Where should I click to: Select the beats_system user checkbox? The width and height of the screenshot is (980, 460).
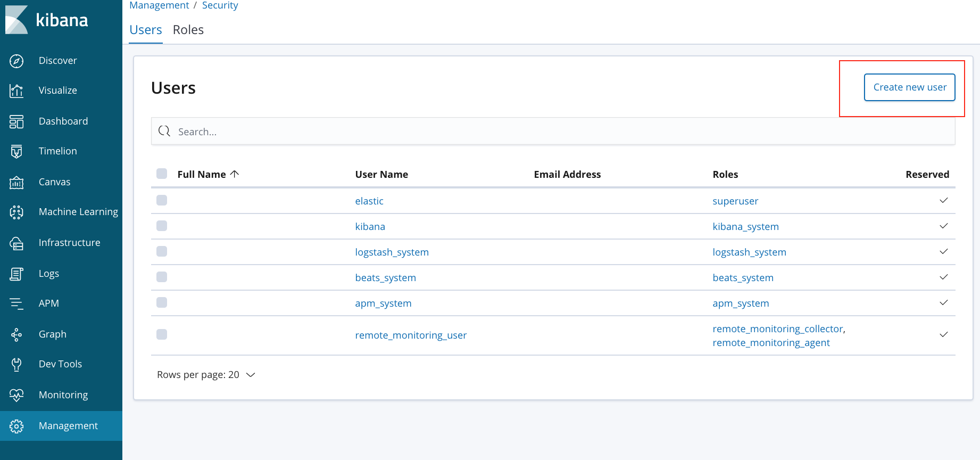tap(162, 277)
